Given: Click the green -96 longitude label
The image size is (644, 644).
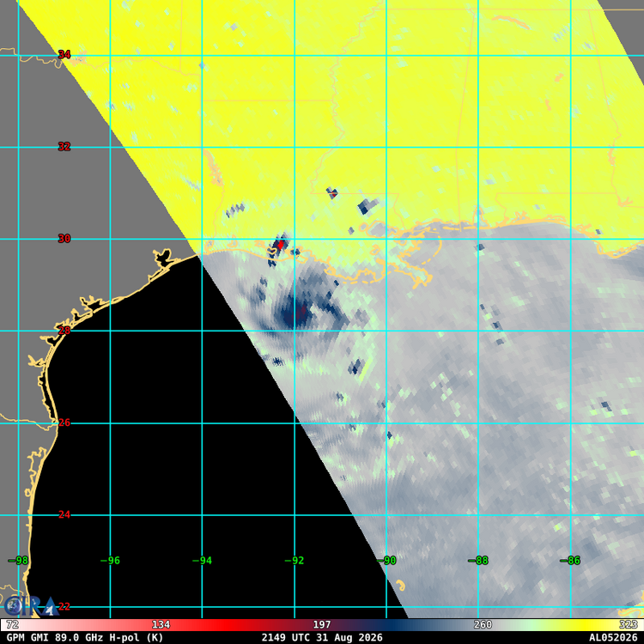Looking at the screenshot, I should pos(110,561).
